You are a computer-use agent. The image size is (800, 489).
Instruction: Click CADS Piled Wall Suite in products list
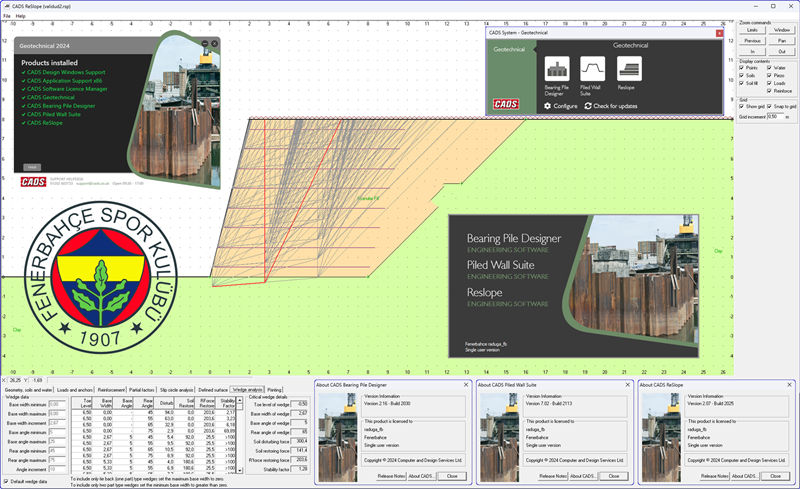pos(54,114)
